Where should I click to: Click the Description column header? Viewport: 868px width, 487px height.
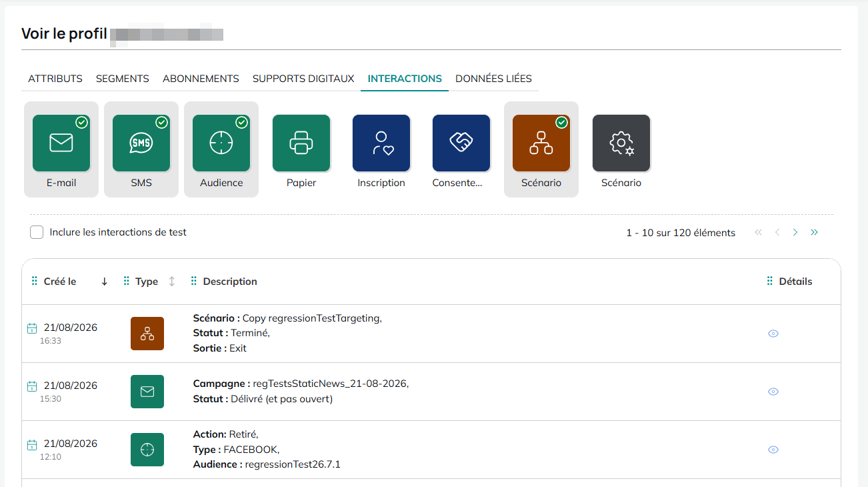tap(230, 282)
